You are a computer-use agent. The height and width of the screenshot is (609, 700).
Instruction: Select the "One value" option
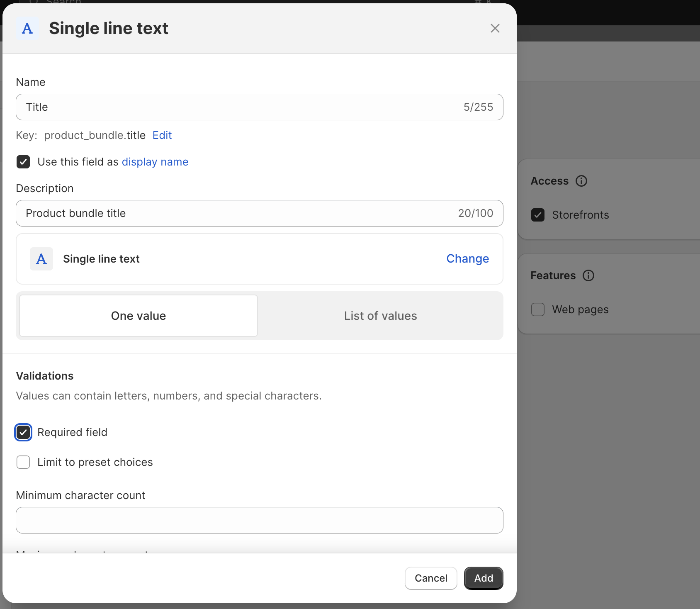coord(138,316)
